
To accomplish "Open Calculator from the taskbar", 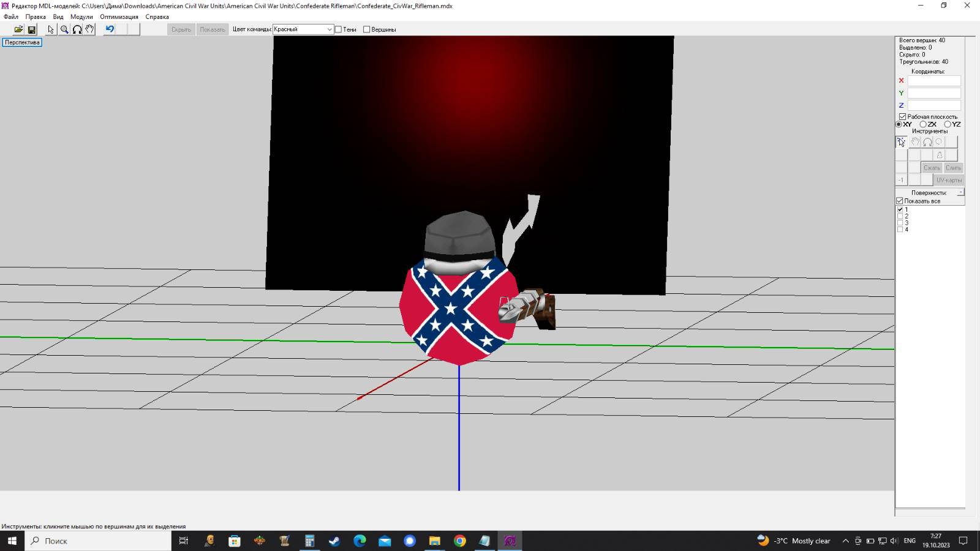I will click(309, 541).
